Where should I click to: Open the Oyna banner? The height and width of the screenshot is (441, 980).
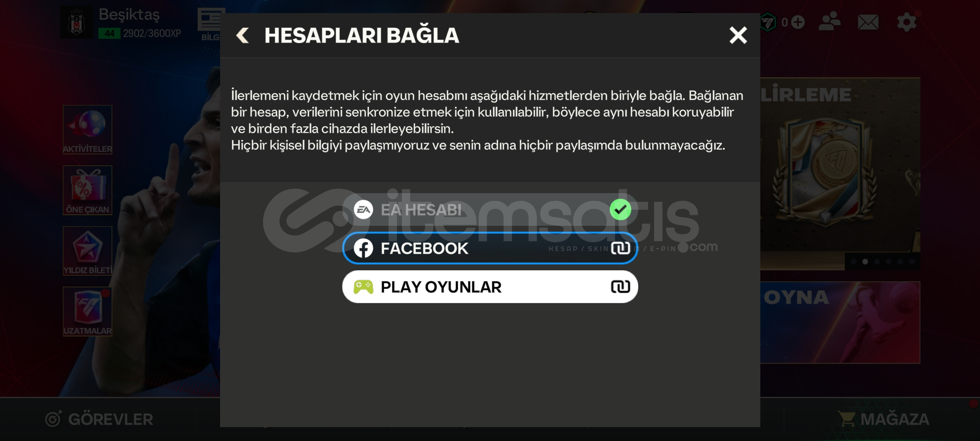click(840, 322)
